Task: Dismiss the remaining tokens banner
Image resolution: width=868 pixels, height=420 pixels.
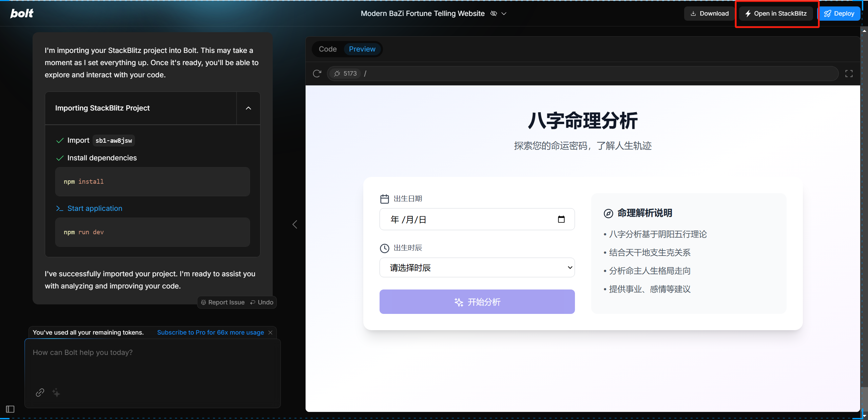Action: click(270, 333)
